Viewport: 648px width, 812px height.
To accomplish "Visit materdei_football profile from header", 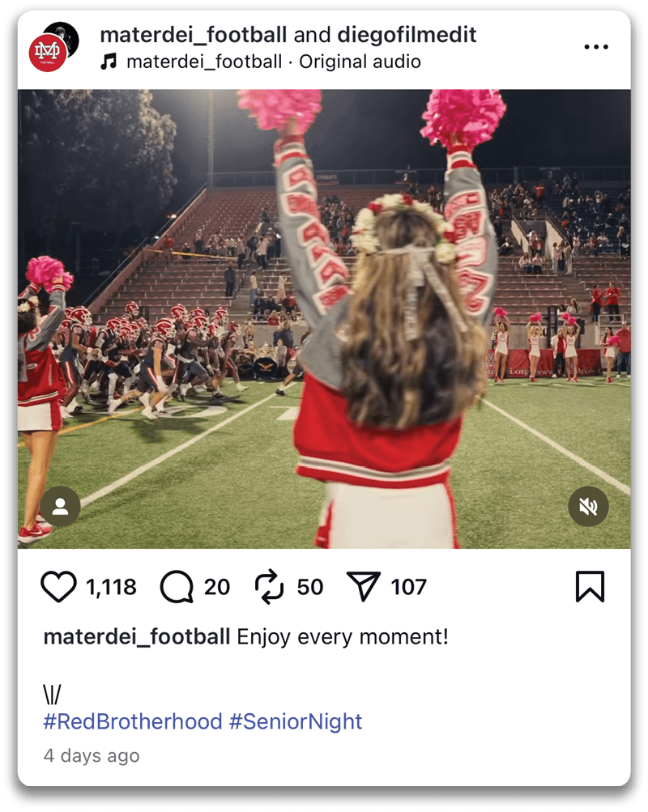I will tap(194, 35).
